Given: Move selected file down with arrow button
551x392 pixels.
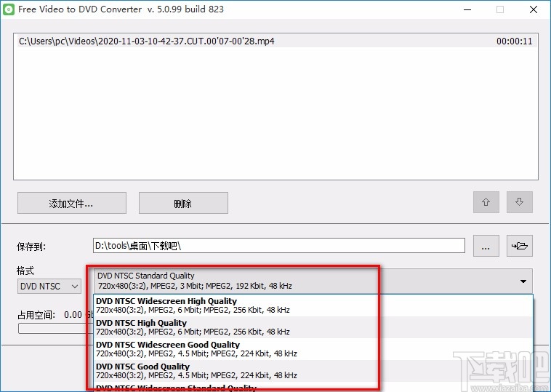Looking at the screenshot, I should pyautogui.click(x=519, y=202).
